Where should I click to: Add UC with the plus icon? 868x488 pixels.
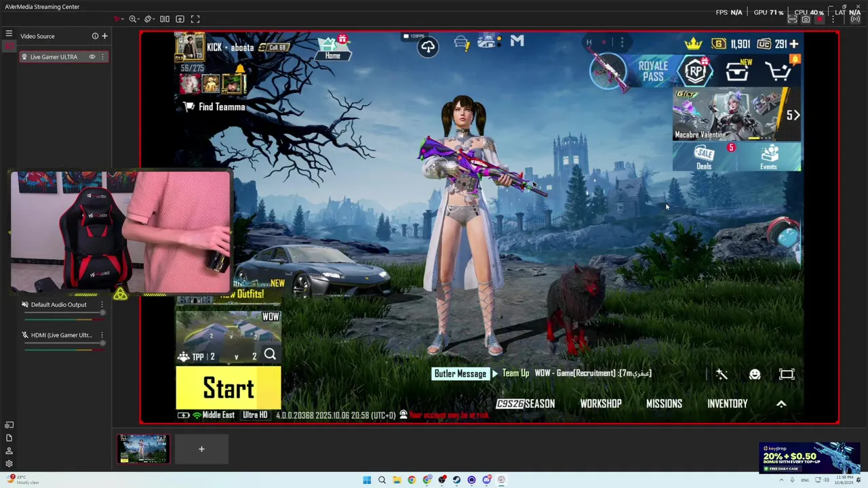tap(794, 44)
